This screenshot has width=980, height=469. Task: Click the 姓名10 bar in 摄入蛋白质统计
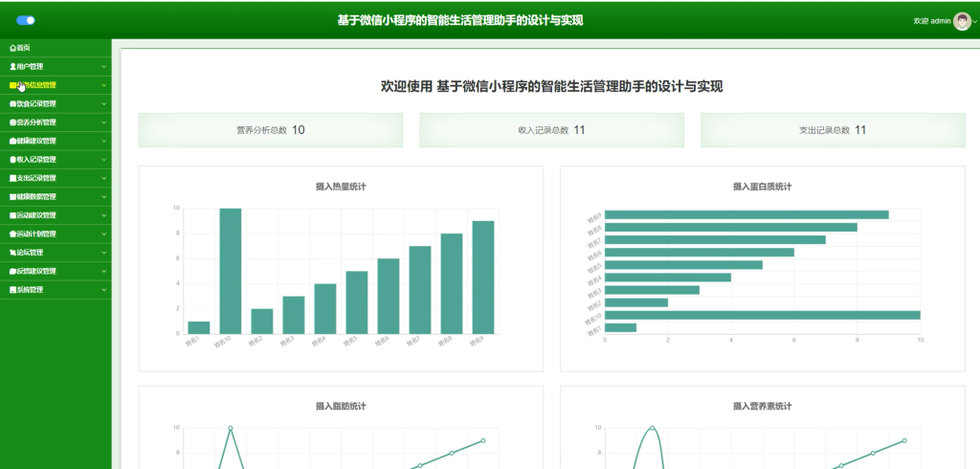tap(763, 315)
